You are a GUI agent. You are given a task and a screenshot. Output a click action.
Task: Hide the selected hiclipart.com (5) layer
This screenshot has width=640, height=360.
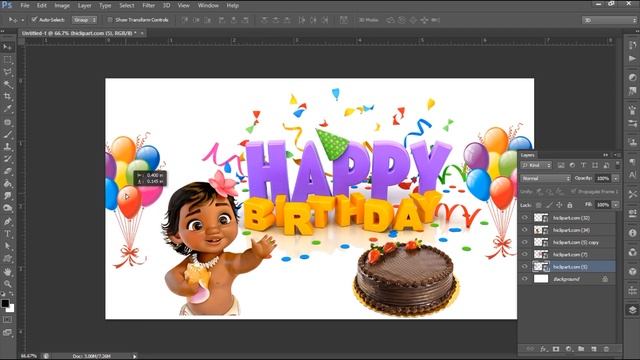tap(524, 267)
